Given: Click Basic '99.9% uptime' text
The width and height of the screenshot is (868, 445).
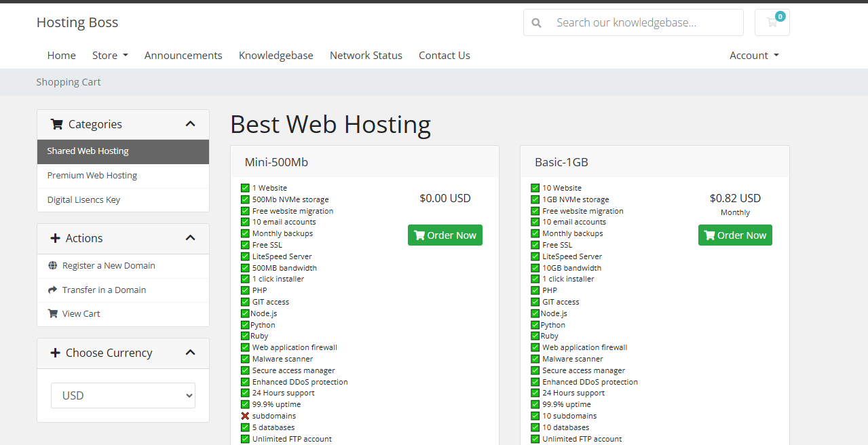Looking at the screenshot, I should (x=566, y=404).
